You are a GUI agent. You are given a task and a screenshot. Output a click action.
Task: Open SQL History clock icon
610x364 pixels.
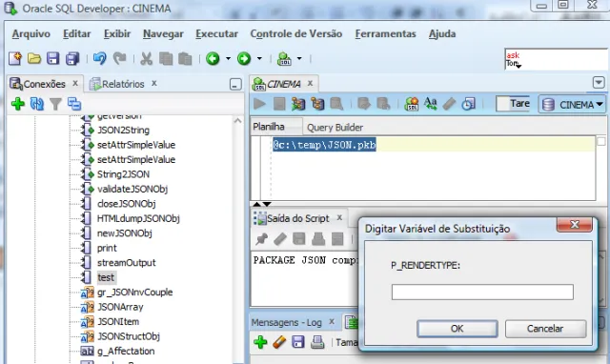point(468,104)
